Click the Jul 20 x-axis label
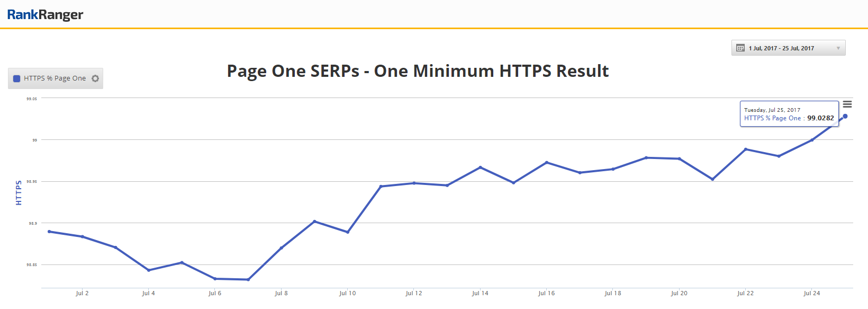This screenshot has height=309, width=868. [679, 293]
